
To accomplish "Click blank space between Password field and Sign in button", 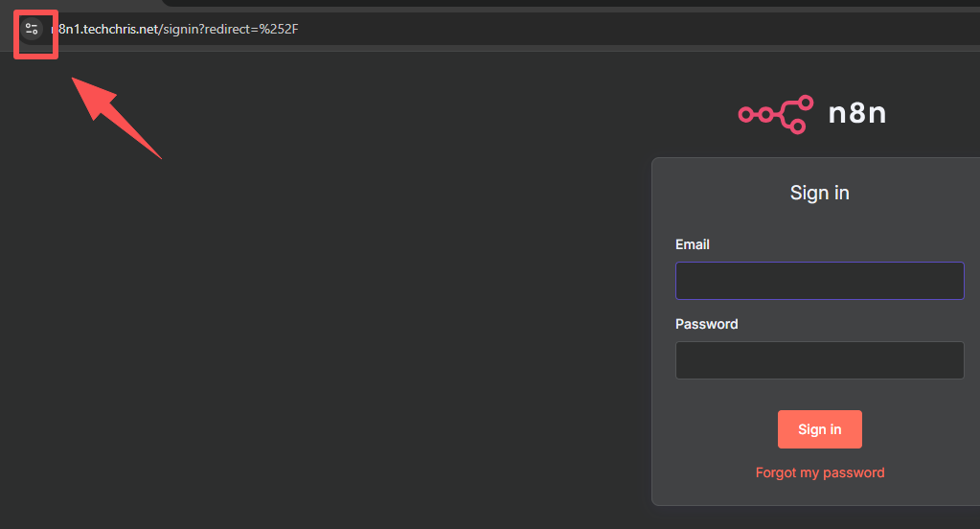I will (x=820, y=394).
